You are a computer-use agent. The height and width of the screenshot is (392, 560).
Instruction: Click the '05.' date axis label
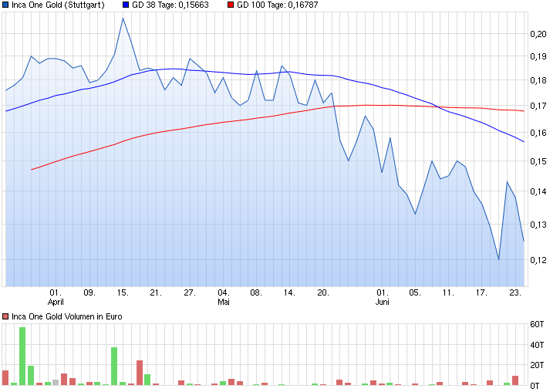[415, 292]
